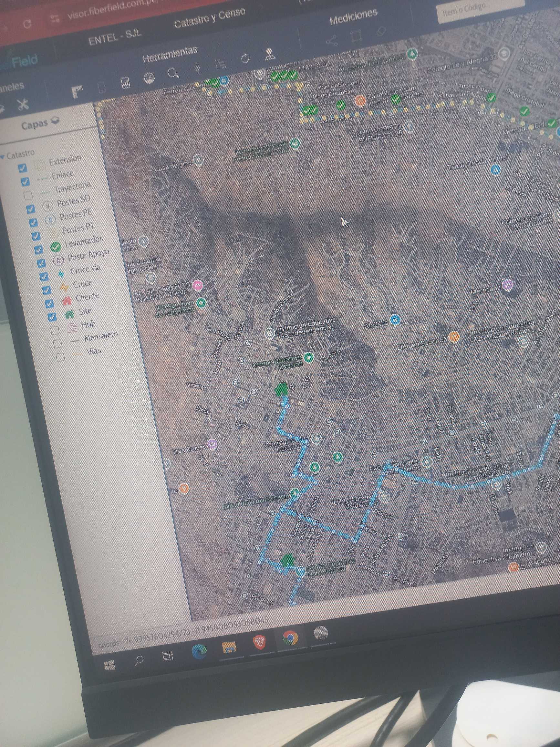Select the rectangle area measurement icon

pos(356,36)
